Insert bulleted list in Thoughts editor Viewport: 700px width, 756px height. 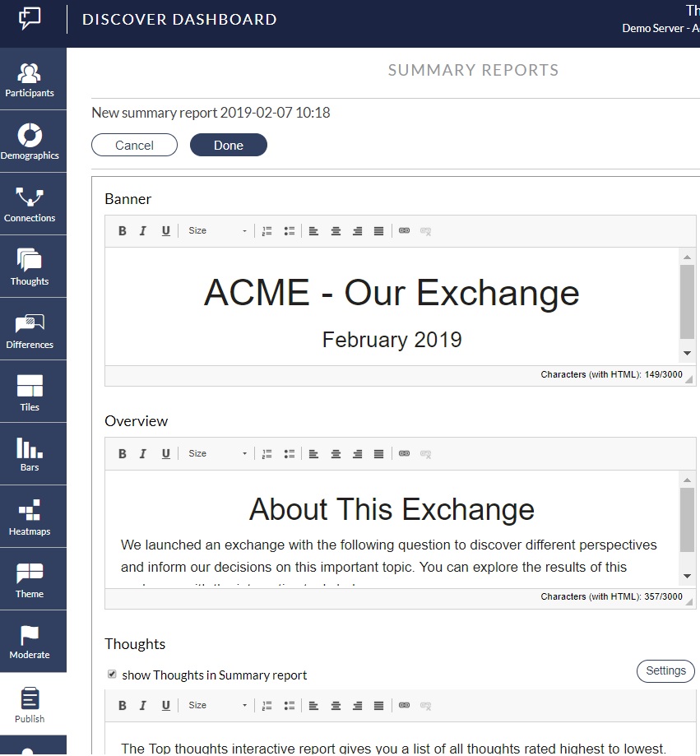coord(290,705)
